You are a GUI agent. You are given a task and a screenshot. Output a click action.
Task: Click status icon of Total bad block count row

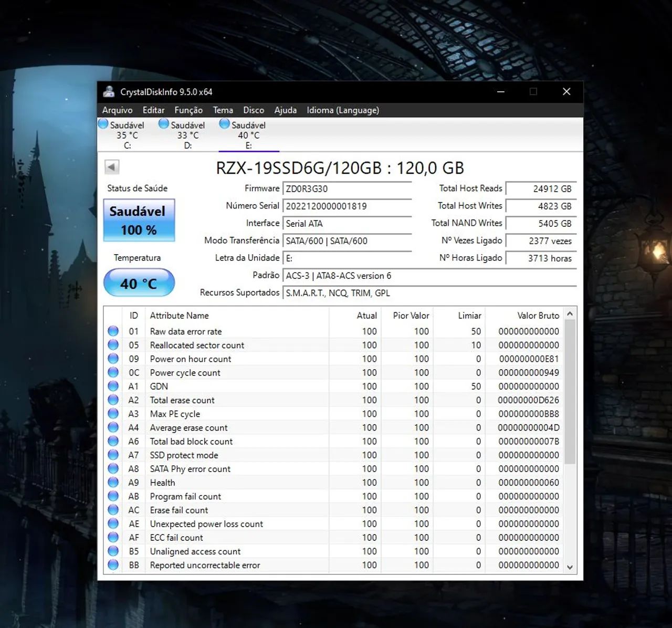click(x=113, y=441)
